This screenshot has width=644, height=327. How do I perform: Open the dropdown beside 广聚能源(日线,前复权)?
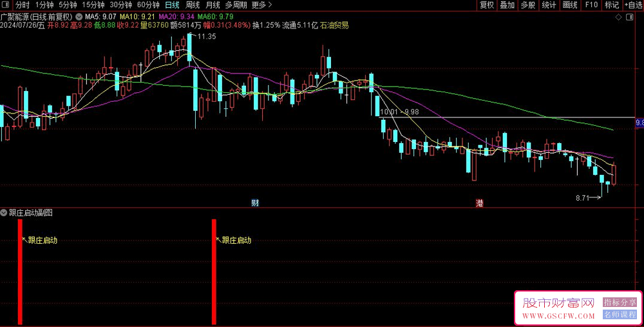(x=79, y=17)
